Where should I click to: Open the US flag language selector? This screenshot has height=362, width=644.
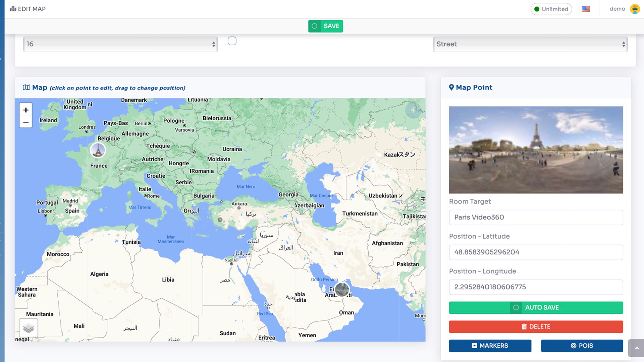[x=586, y=9]
